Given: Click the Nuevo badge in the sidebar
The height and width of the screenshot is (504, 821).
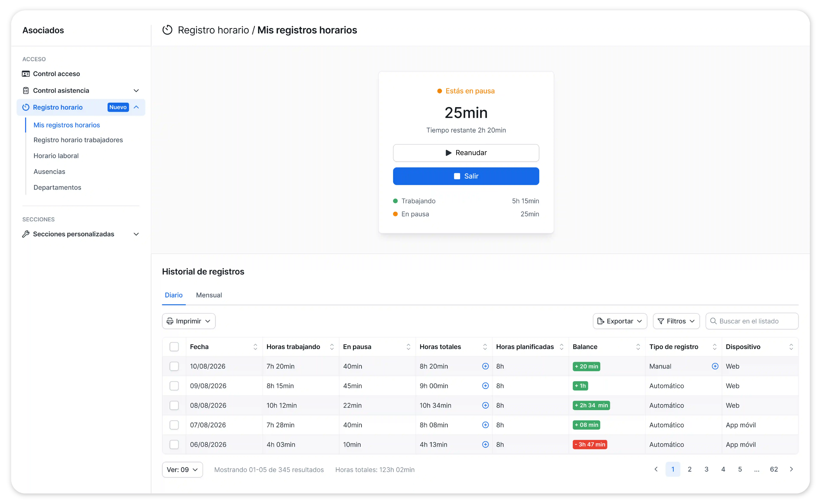Looking at the screenshot, I should click(x=118, y=107).
